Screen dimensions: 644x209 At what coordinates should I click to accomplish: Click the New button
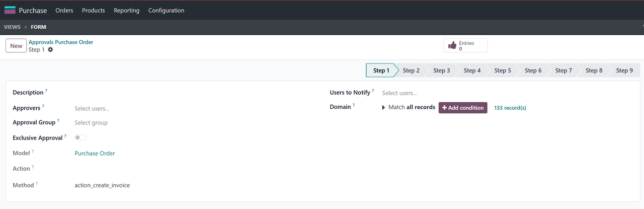(x=16, y=46)
